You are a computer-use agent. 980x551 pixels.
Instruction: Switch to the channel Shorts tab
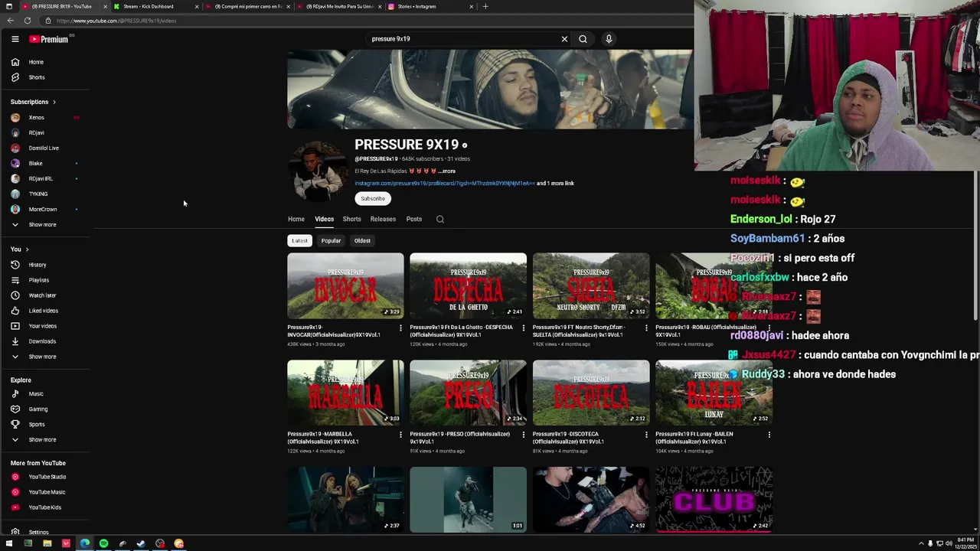pyautogui.click(x=351, y=220)
